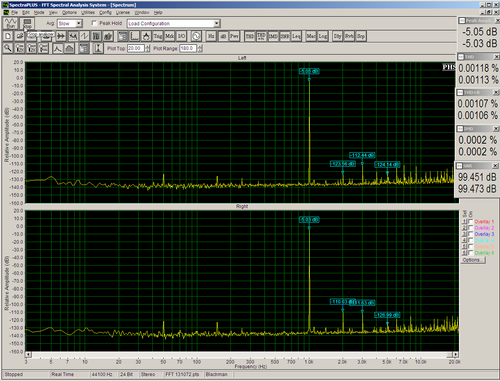Toggle the Peak Hold checkbox
Viewport: 500px width, 381px height.
pos(94,23)
